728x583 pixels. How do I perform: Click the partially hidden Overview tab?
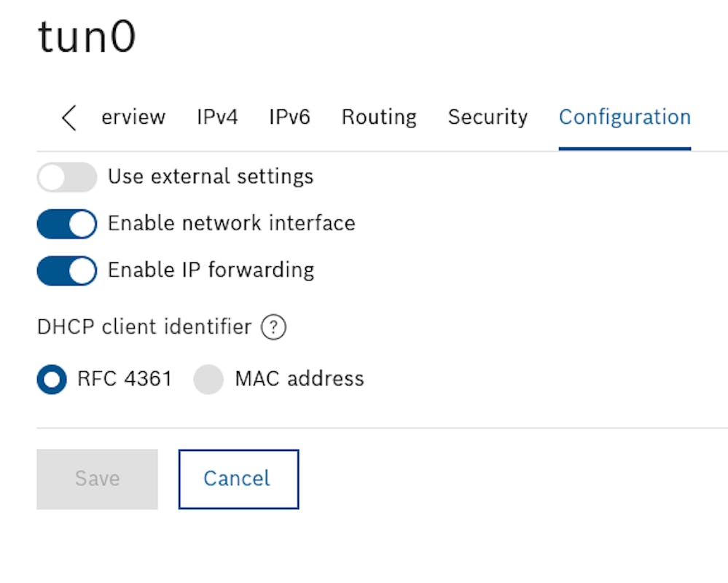(133, 117)
